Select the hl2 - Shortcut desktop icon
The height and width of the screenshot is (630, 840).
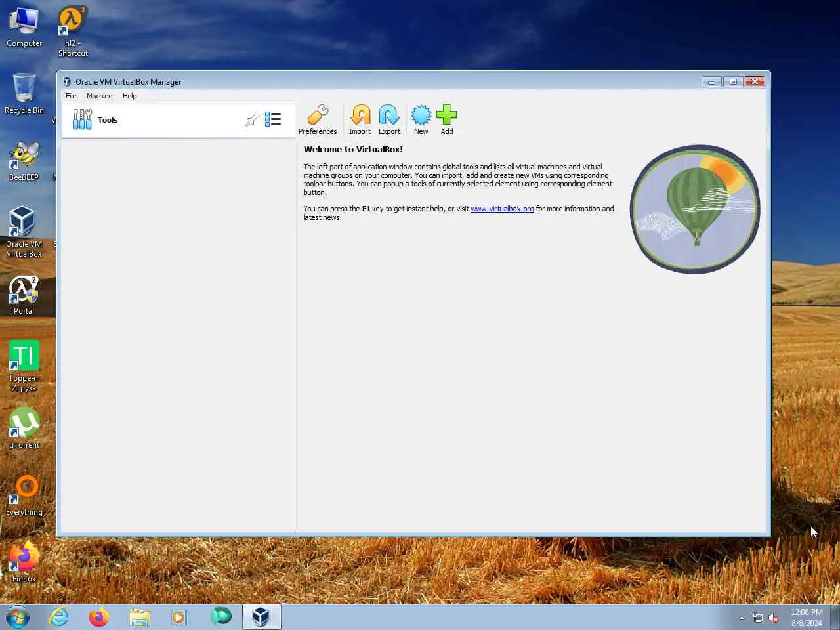[x=72, y=31]
